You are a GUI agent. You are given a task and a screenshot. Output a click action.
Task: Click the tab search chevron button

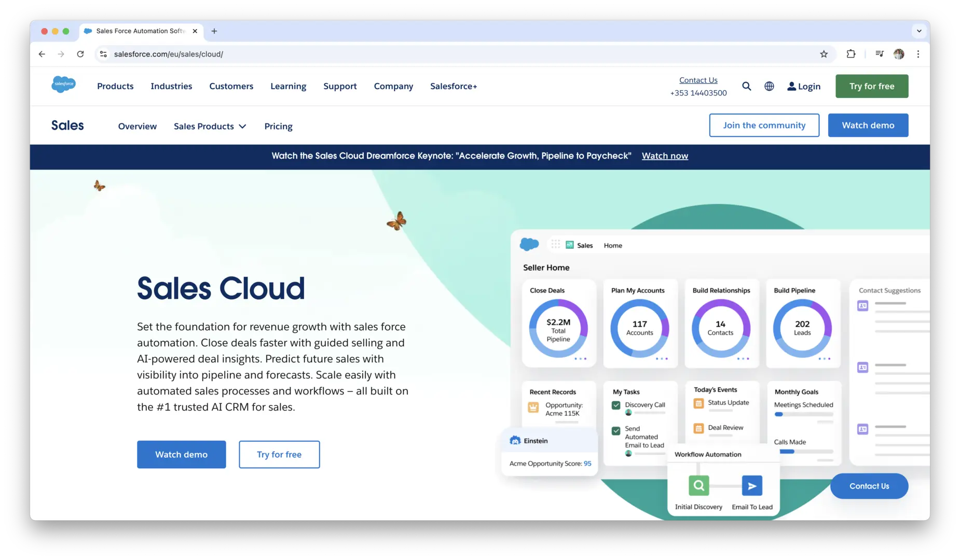[919, 31]
